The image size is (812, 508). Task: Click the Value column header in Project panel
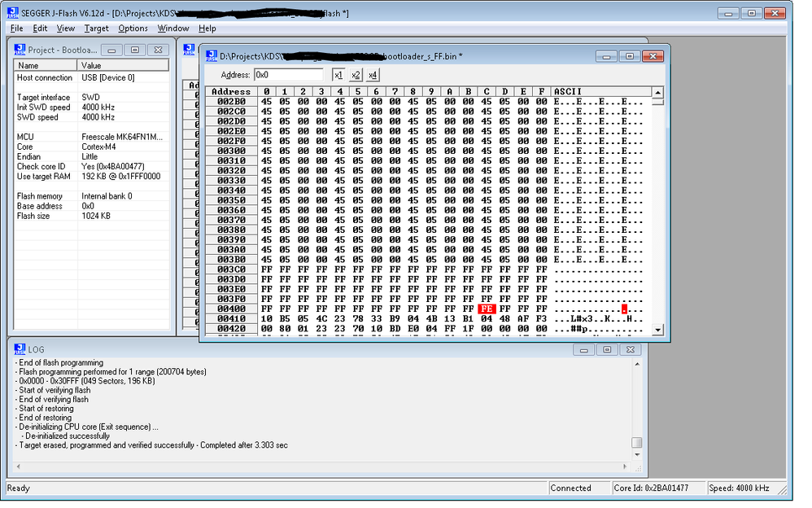click(123, 65)
